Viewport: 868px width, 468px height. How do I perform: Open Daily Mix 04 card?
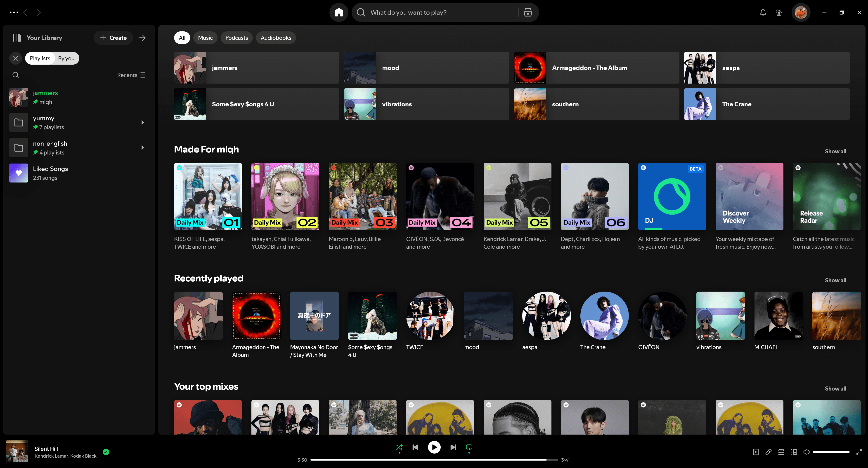click(x=440, y=206)
